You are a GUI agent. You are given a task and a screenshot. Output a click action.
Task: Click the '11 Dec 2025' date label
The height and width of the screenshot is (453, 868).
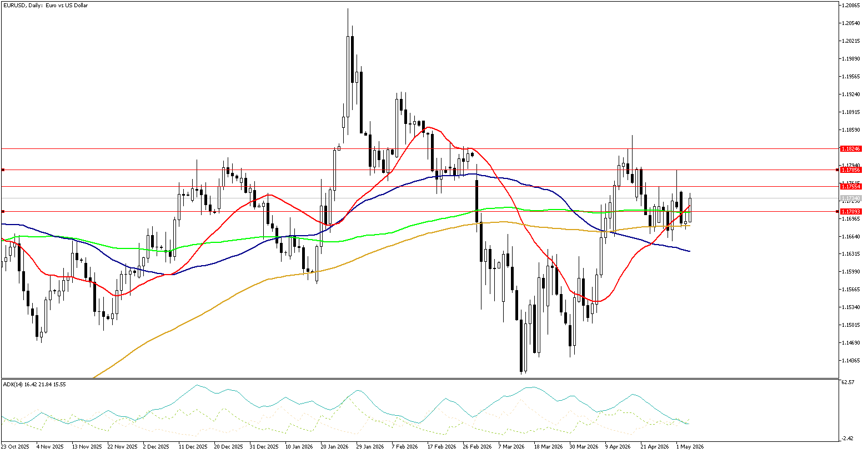click(192, 446)
